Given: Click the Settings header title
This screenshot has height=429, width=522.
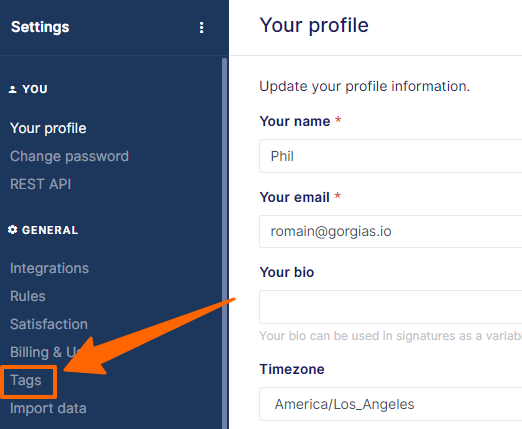Looking at the screenshot, I should 40,27.
